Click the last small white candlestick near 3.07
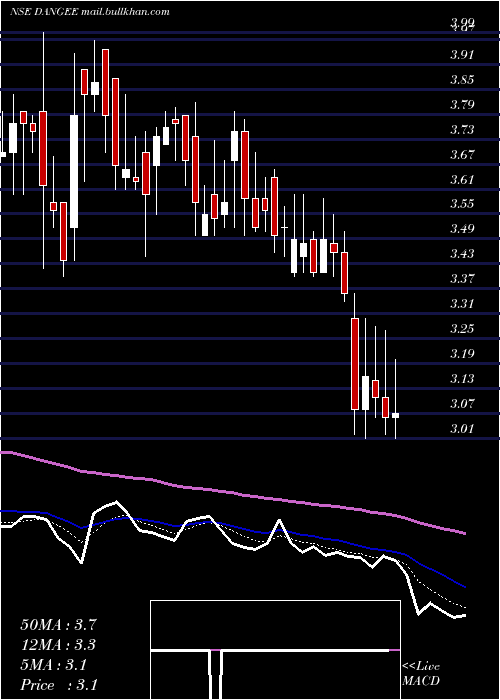This screenshot has height=700, width=500. pos(396,416)
